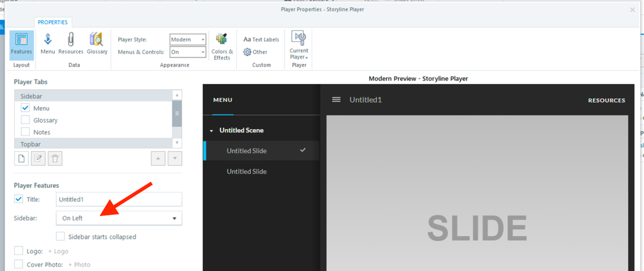The height and width of the screenshot is (271, 644).
Task: Open the Player Style dropdown
Action: tap(188, 39)
